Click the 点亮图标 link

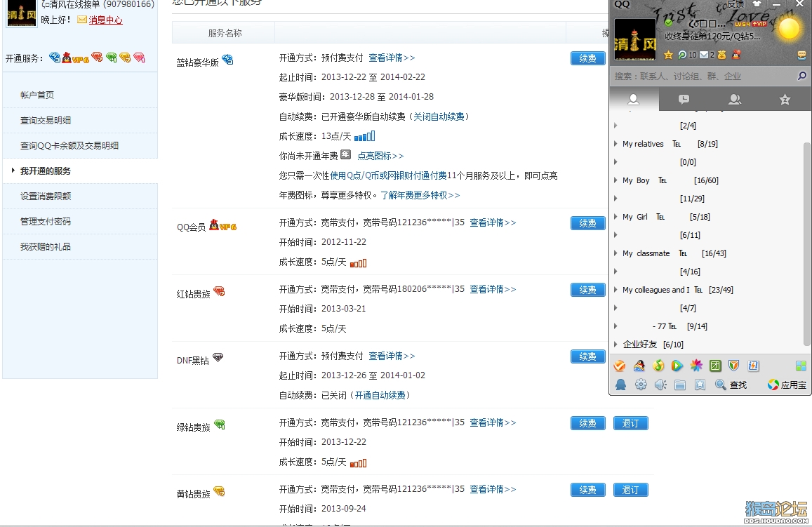tap(380, 156)
